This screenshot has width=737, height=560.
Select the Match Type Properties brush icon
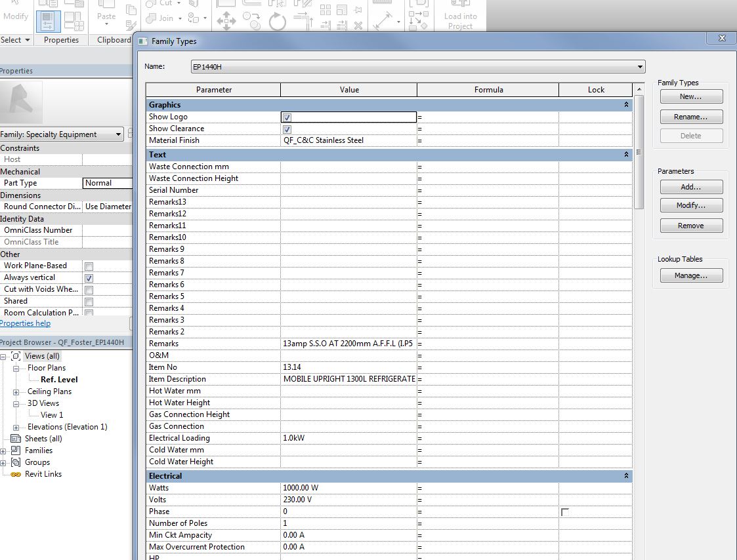click(131, 25)
